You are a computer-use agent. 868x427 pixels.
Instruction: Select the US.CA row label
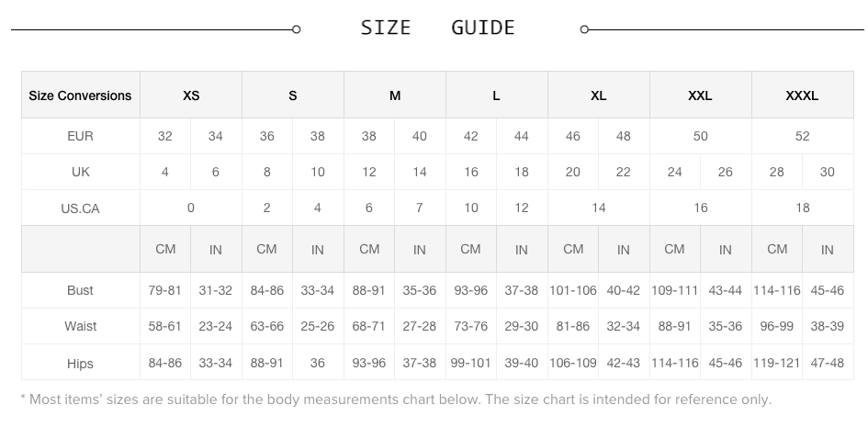(x=80, y=208)
